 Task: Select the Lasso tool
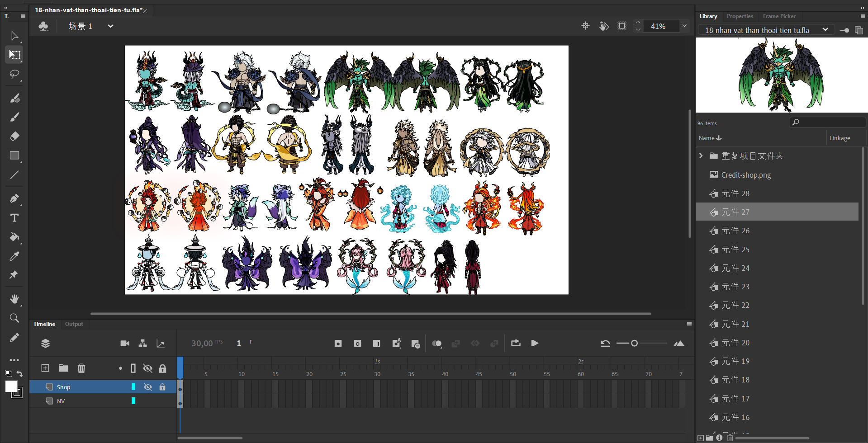14,74
